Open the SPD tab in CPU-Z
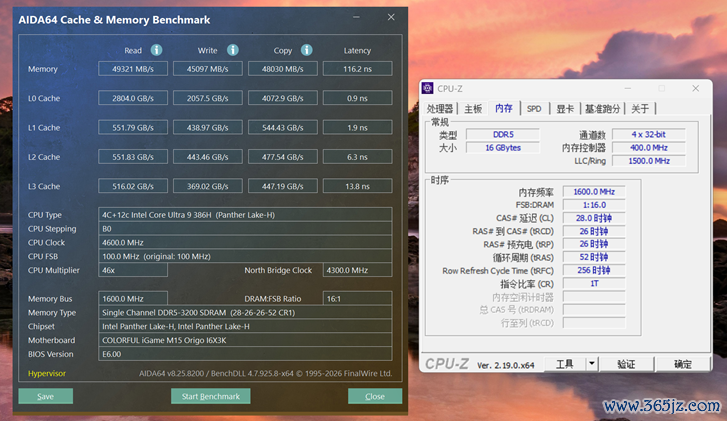 [x=534, y=108]
